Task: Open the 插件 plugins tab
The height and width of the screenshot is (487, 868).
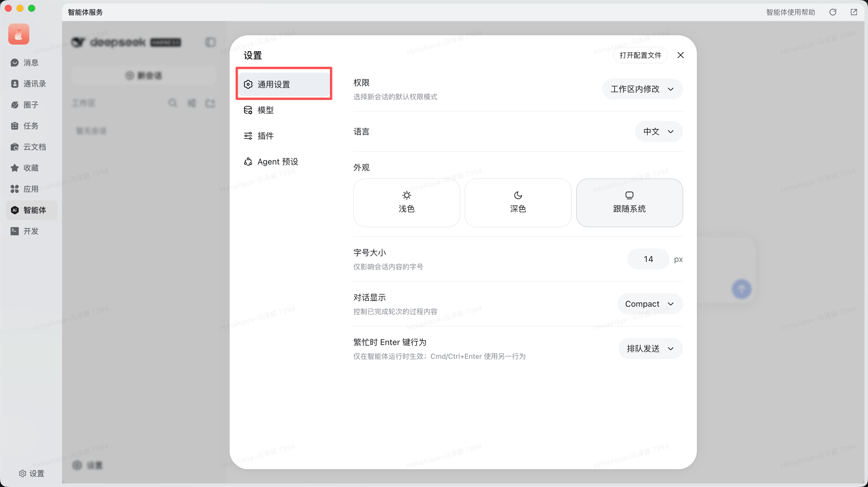Action: [x=284, y=136]
